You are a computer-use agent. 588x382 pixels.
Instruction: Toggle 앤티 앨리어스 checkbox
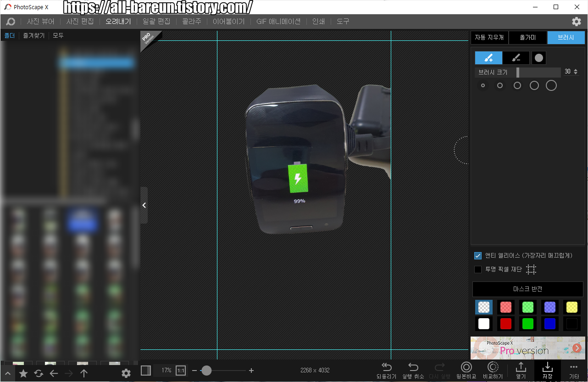(x=478, y=256)
